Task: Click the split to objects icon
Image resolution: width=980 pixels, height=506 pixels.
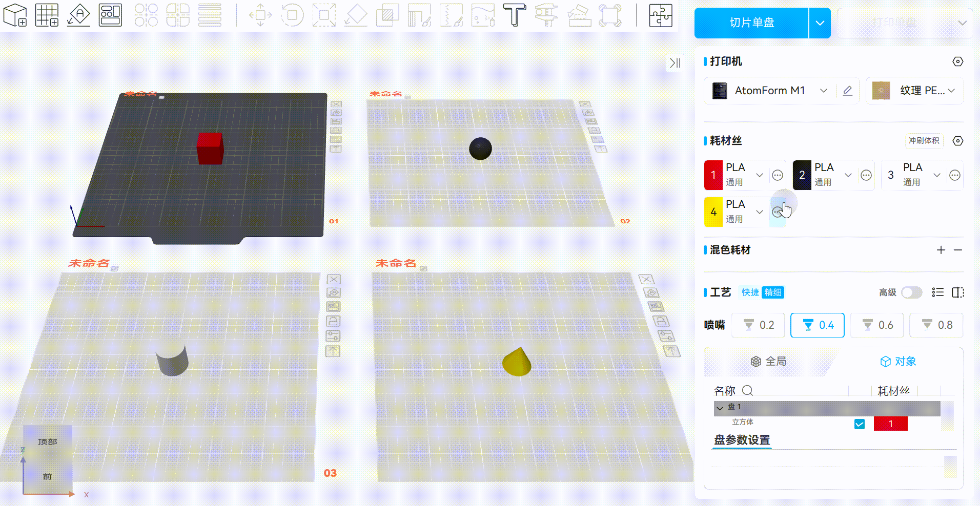Action: pos(146,15)
